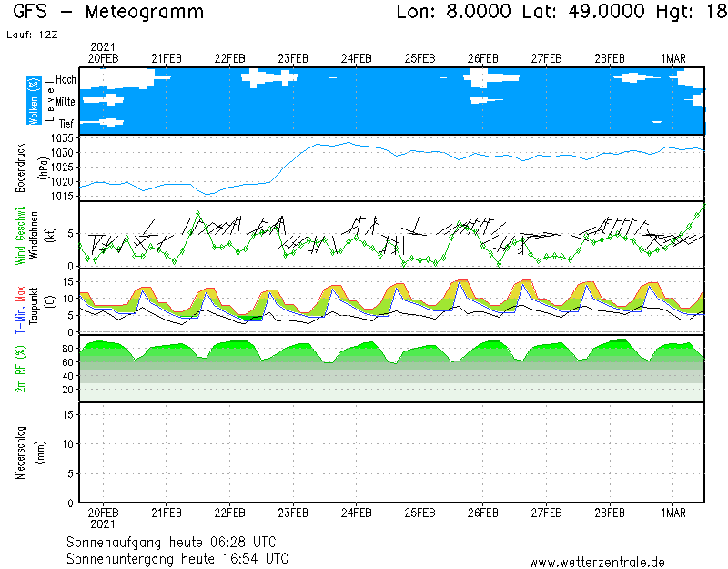The image size is (728, 569).
Task: Click the 2m RF (%) humidity label
Action: coord(20,368)
